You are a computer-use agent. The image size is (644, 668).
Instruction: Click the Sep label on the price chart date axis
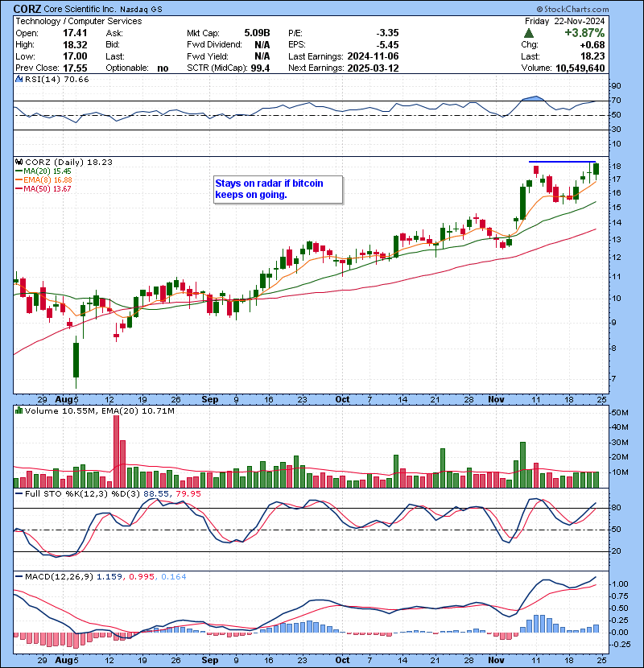pyautogui.click(x=209, y=400)
